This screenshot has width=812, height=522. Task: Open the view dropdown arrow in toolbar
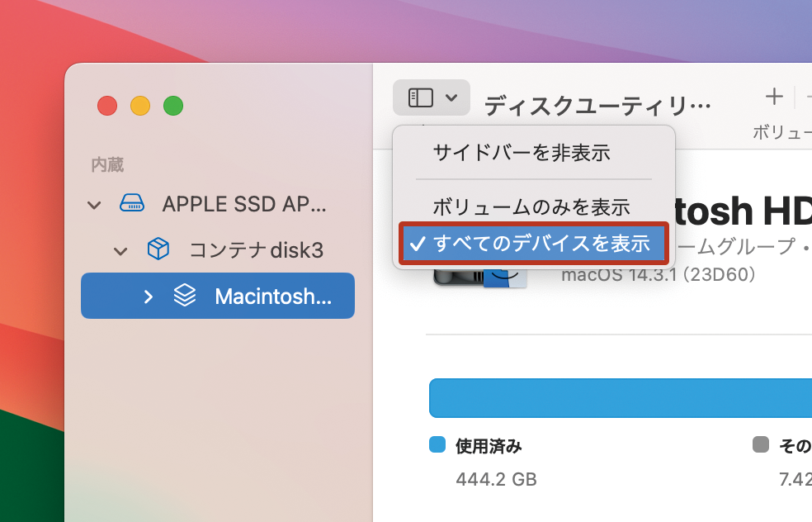click(451, 97)
